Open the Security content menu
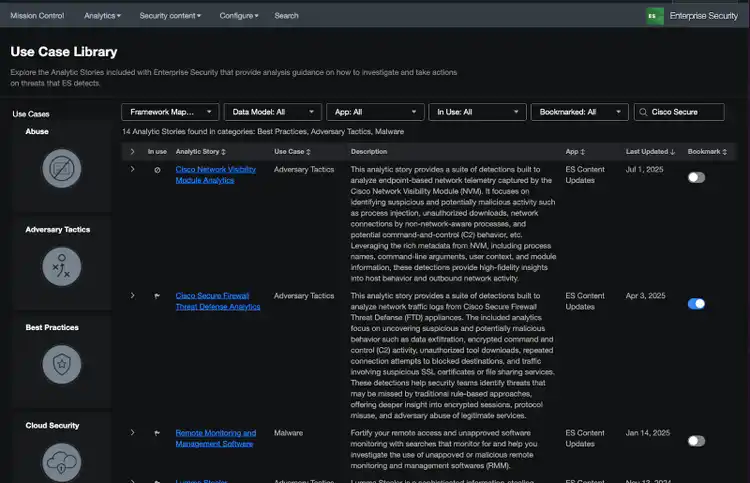Viewport: 750px width, 483px height. [x=169, y=16]
